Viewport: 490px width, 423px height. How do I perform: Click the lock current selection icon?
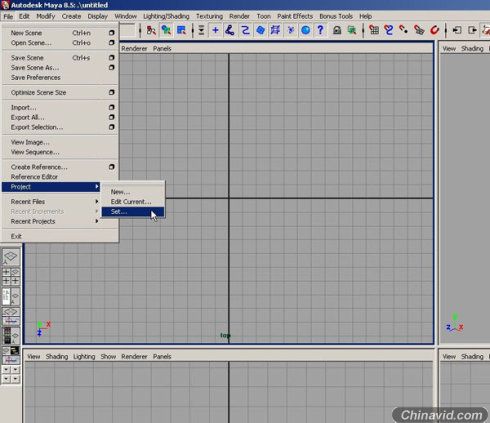click(x=337, y=30)
